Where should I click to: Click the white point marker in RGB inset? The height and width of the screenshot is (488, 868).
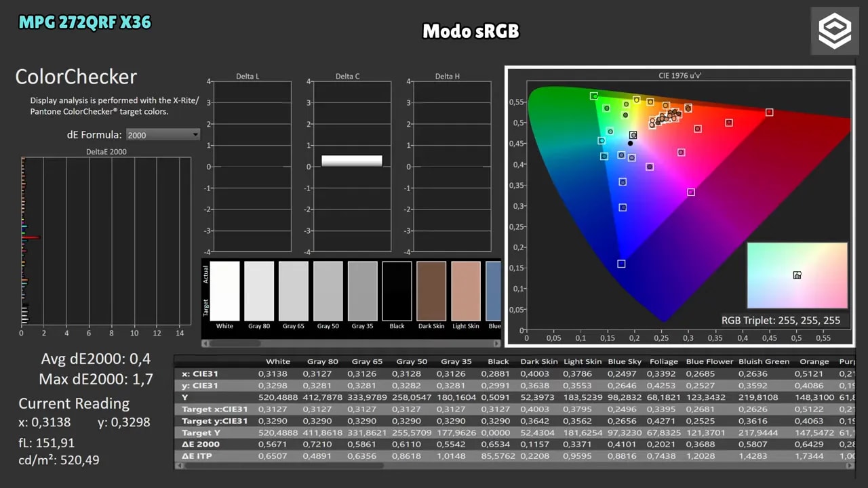coord(797,275)
